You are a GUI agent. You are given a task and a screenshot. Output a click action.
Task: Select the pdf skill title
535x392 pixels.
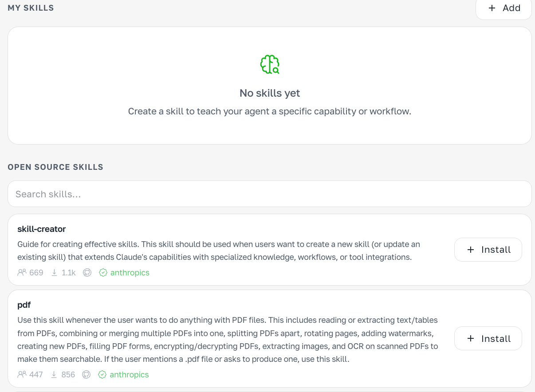(24, 305)
